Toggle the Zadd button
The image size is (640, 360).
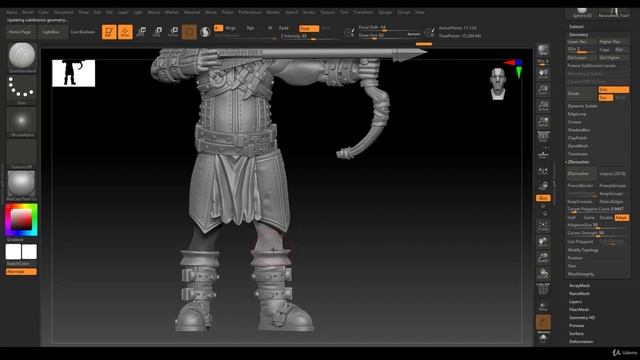coord(284,28)
